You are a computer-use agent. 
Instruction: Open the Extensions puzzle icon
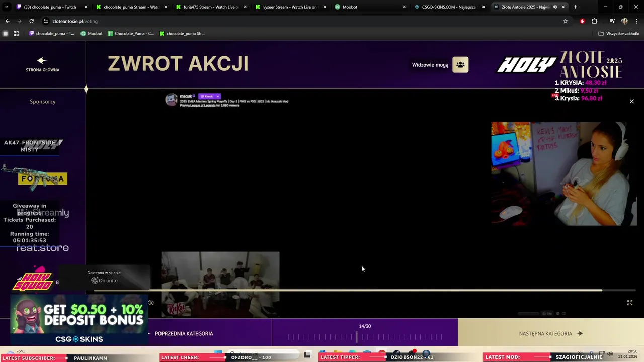point(595,21)
